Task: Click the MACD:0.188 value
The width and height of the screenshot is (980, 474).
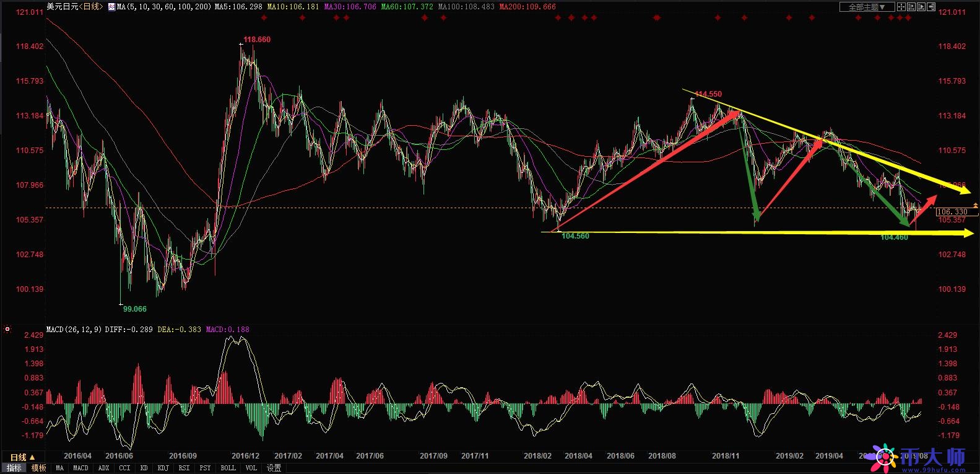Action: [x=228, y=329]
